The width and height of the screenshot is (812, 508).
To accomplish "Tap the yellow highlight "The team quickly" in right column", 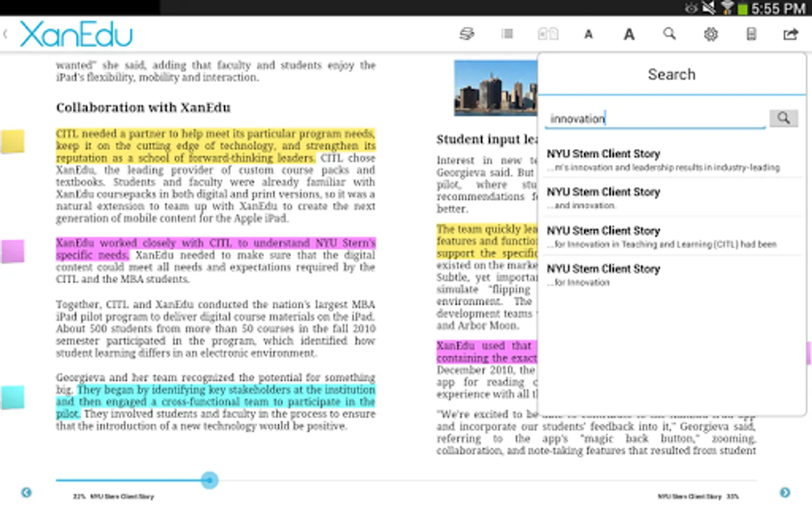I will (x=487, y=241).
